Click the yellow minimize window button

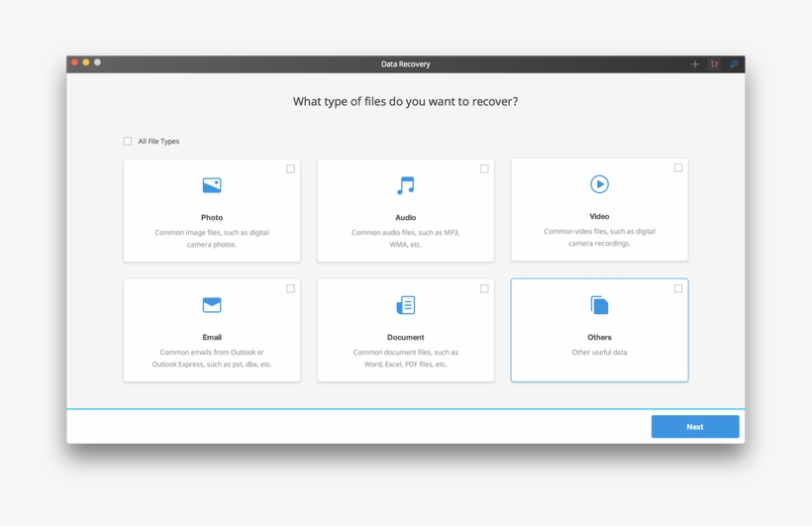click(86, 62)
